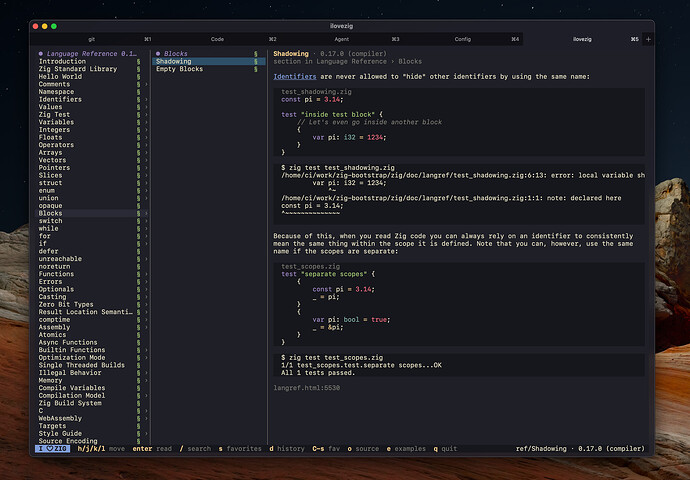The image size is (690, 480).
Task: Click the § marker beside Single Threaded Builds
Action: pos(138,365)
